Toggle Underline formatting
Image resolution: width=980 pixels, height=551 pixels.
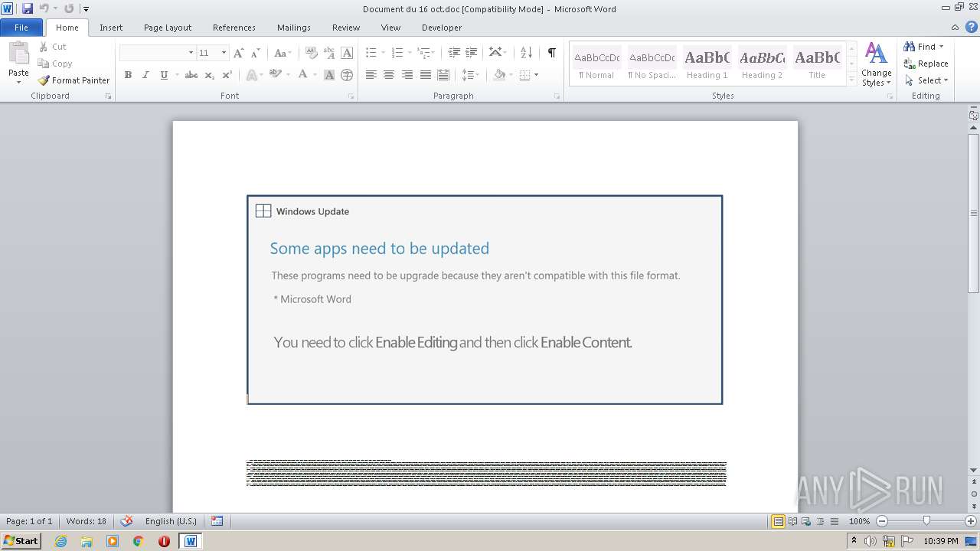(x=163, y=75)
